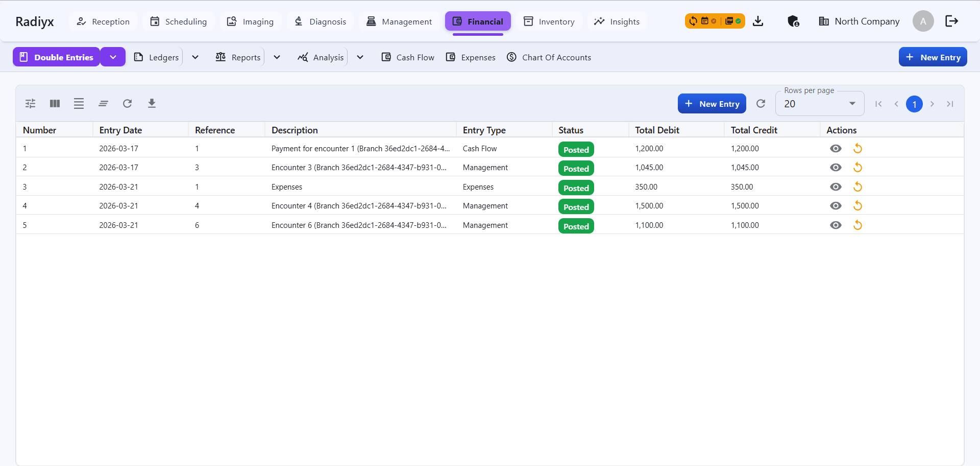View details of the Encounter 6 entry
980x466 pixels.
pyautogui.click(x=836, y=225)
